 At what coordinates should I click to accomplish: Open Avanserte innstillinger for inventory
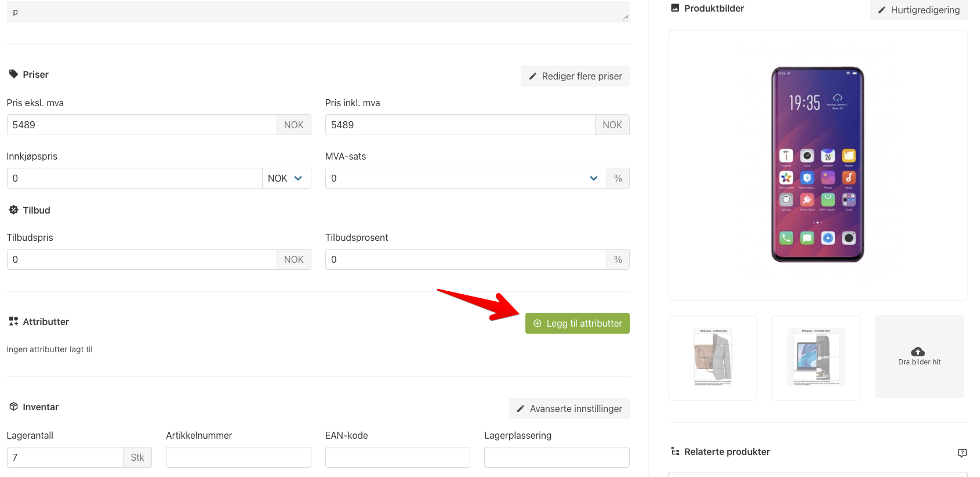pyautogui.click(x=569, y=409)
